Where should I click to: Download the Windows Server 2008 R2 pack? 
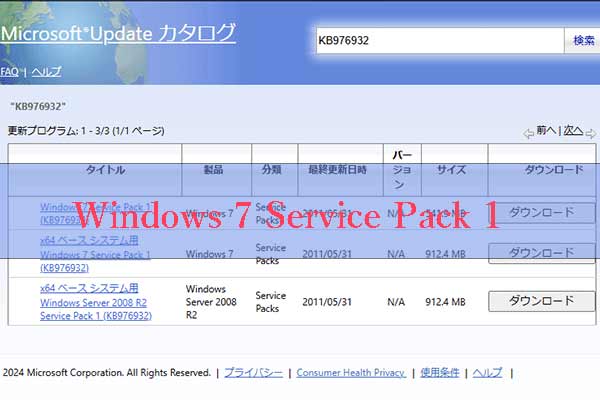[x=541, y=301]
